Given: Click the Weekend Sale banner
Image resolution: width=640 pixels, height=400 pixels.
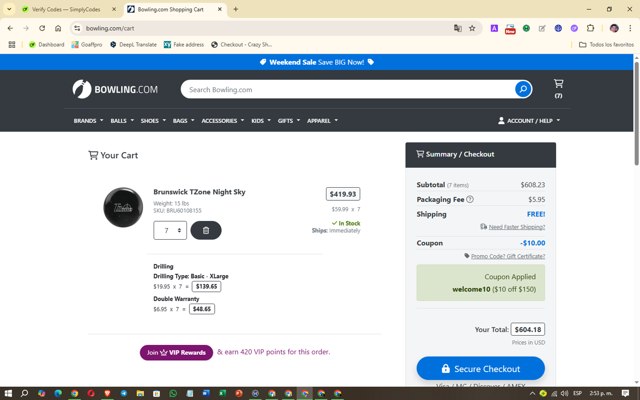Looking at the screenshot, I should pos(317,62).
